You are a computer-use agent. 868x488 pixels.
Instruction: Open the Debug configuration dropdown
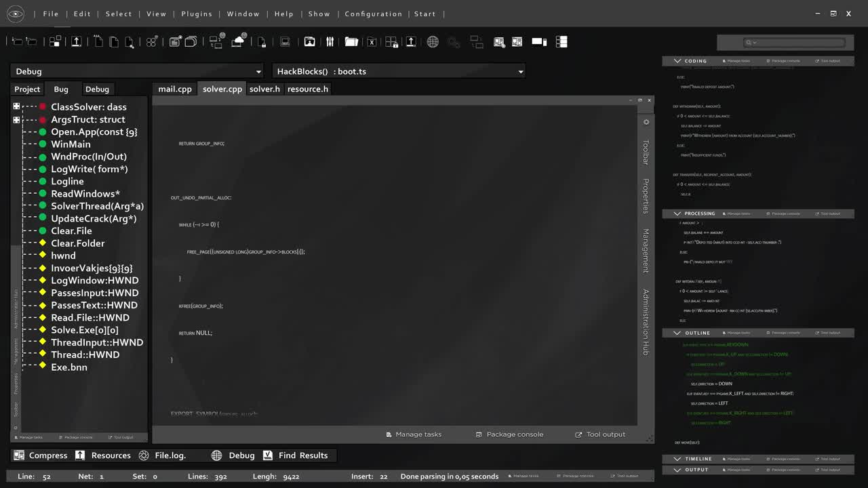136,71
